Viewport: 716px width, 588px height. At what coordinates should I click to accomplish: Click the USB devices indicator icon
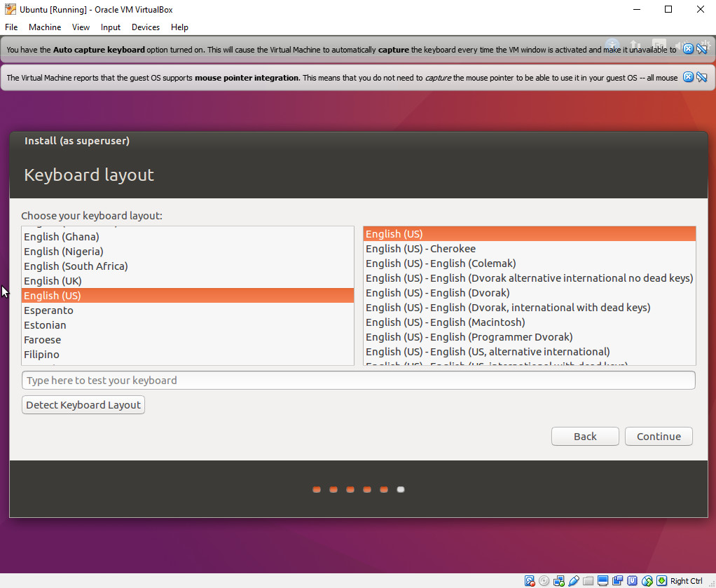574,581
